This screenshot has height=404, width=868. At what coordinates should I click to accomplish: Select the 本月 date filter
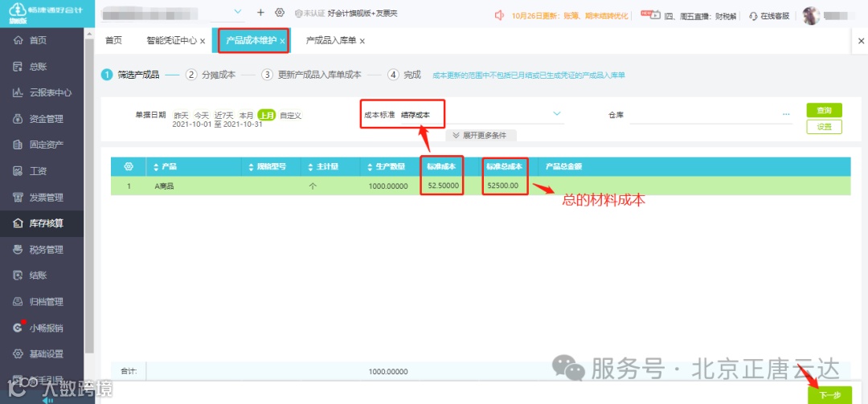246,116
